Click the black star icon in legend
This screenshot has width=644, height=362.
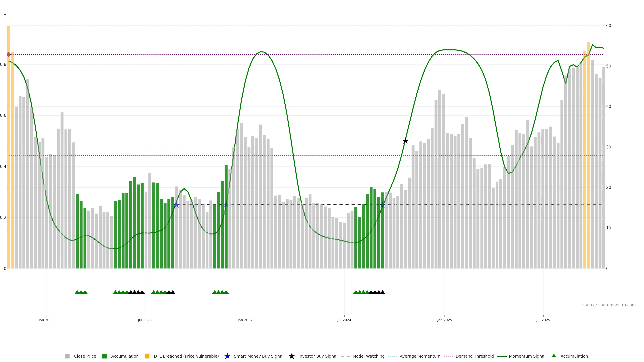click(x=291, y=356)
